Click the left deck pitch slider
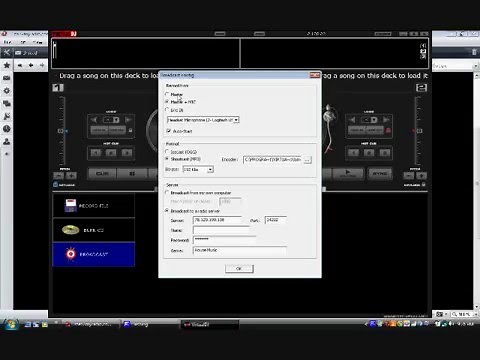The image size is (480, 360). (61, 131)
